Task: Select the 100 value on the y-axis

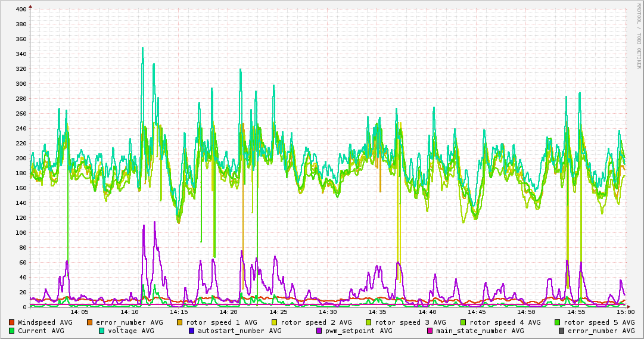Action: [21, 233]
